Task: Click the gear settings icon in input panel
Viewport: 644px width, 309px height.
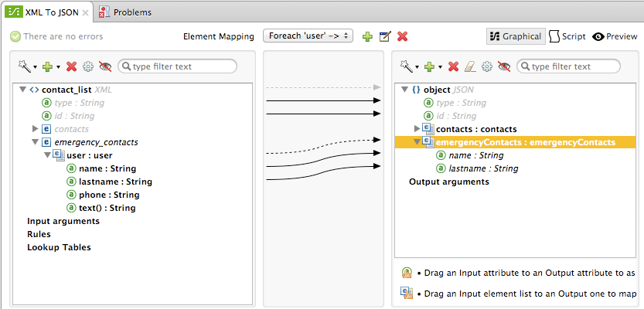Action: [88, 66]
